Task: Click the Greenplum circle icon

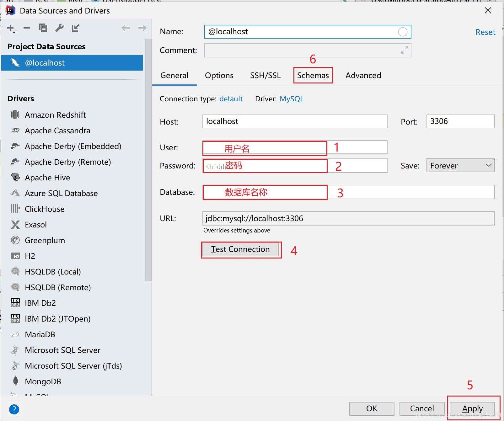Action: [x=15, y=240]
